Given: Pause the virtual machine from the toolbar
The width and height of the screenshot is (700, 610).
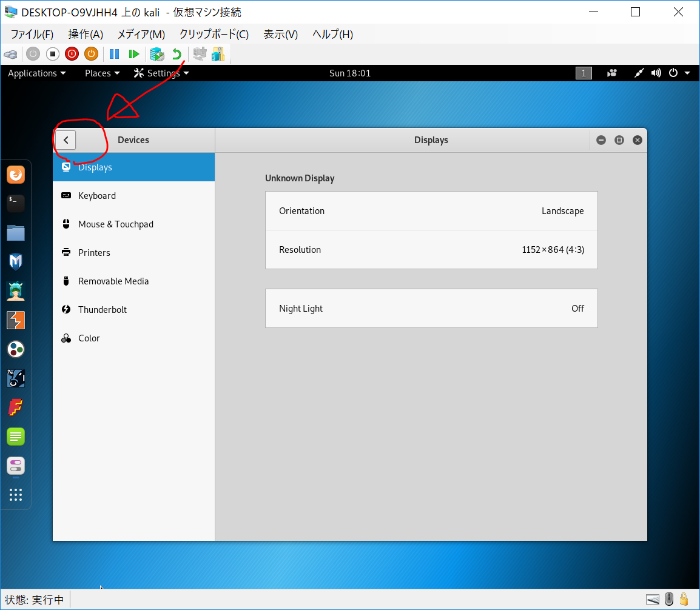Looking at the screenshot, I should click(114, 54).
